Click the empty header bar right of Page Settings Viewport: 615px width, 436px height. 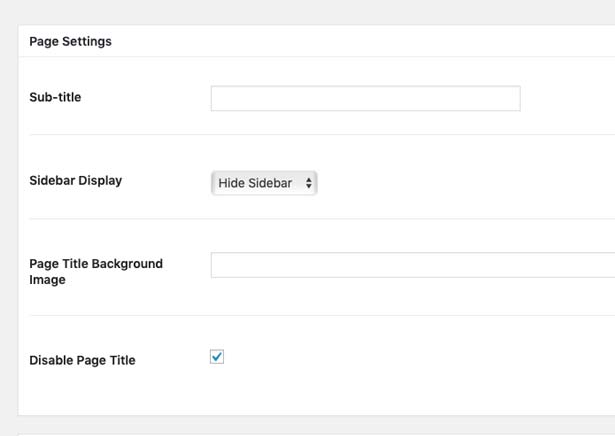pos(363,41)
